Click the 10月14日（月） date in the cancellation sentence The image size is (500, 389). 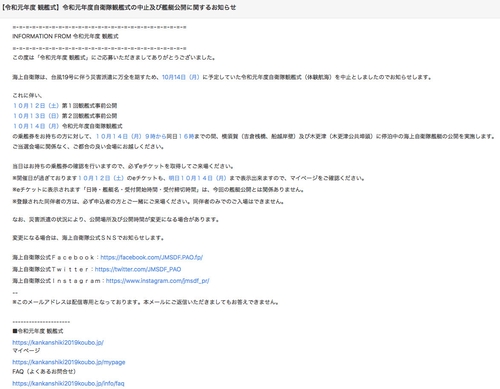181,77
